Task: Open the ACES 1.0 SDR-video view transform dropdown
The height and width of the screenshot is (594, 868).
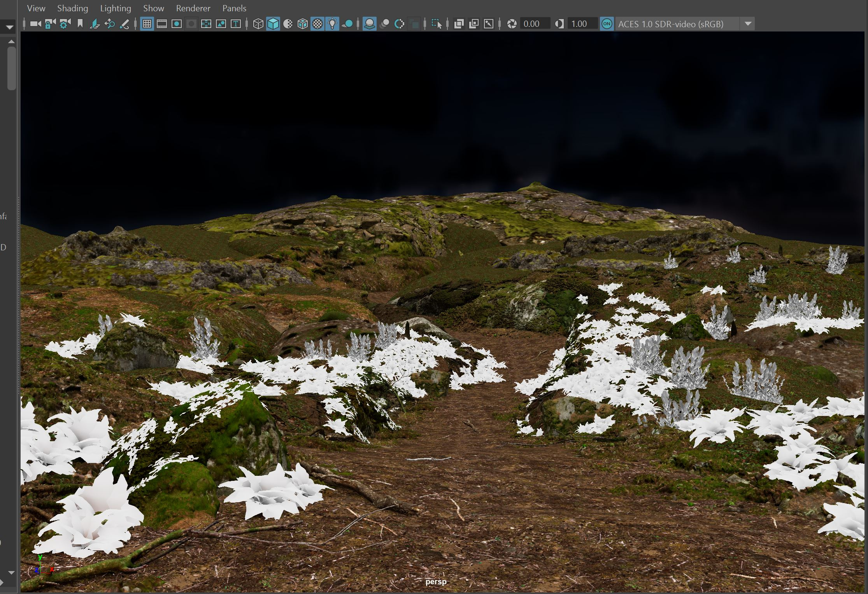Action: click(685, 24)
